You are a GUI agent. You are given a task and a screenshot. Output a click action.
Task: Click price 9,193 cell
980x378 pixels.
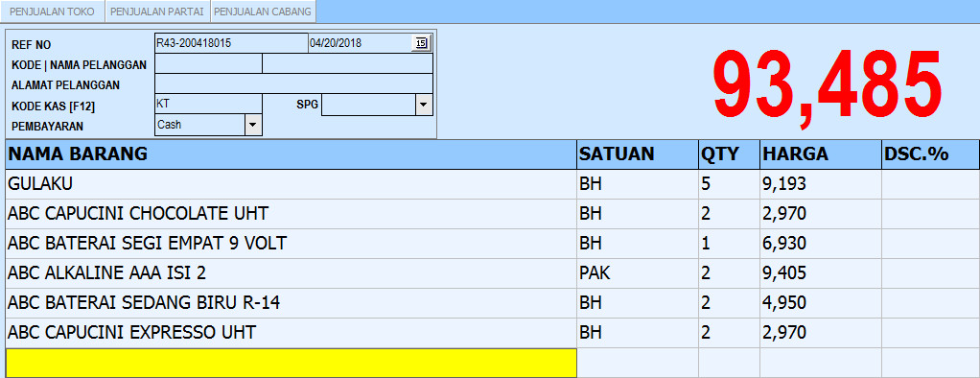tap(821, 184)
